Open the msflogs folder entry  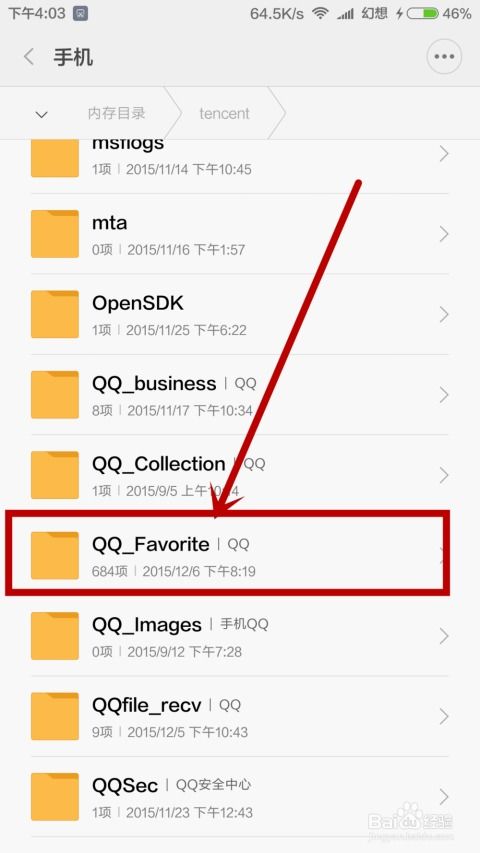pyautogui.click(x=240, y=158)
